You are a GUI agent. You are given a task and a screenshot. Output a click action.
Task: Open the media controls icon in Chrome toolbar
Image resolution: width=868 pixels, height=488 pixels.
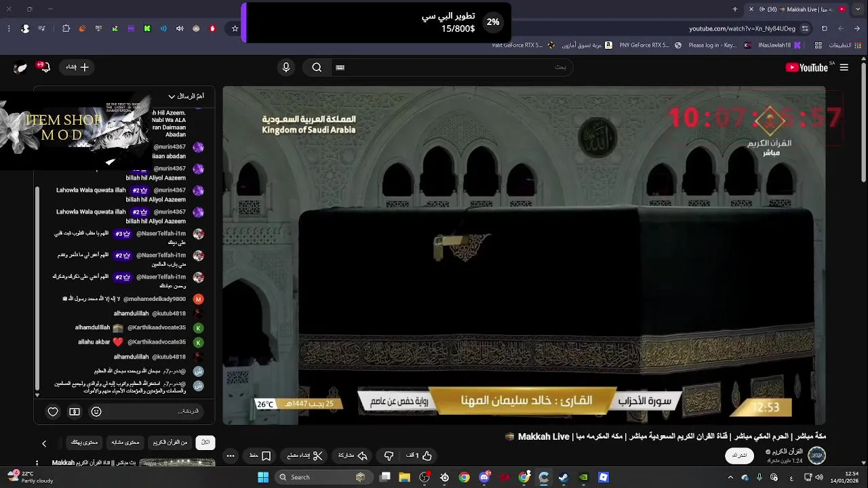pyautogui.click(x=41, y=28)
